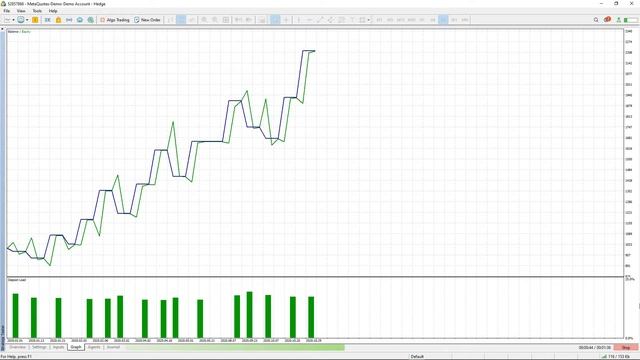Stop the running strategy test

click(625, 347)
